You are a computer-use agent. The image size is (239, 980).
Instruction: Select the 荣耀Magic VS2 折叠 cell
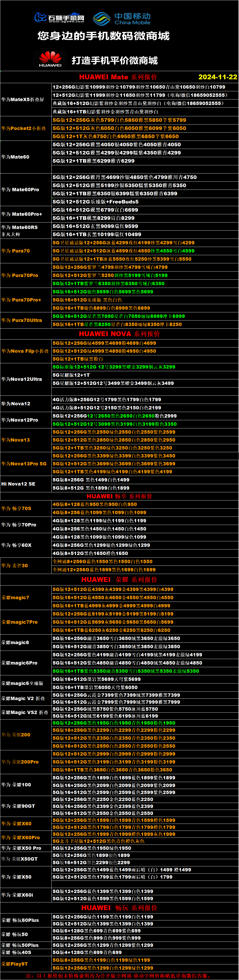pyautogui.click(x=25, y=713)
